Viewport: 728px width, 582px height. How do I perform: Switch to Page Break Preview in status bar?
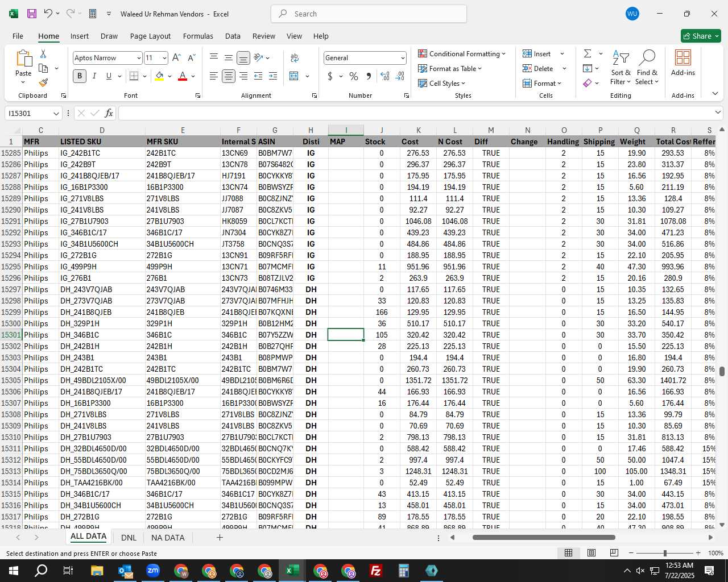tap(614, 553)
